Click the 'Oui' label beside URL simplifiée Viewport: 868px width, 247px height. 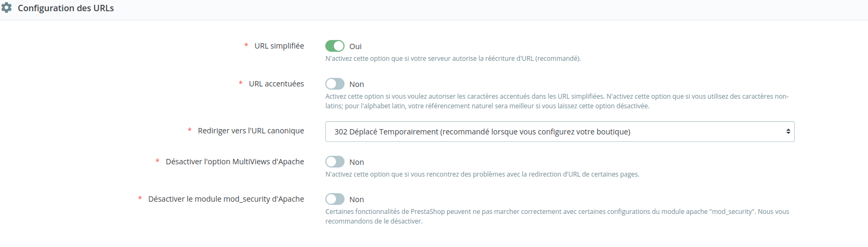[355, 47]
